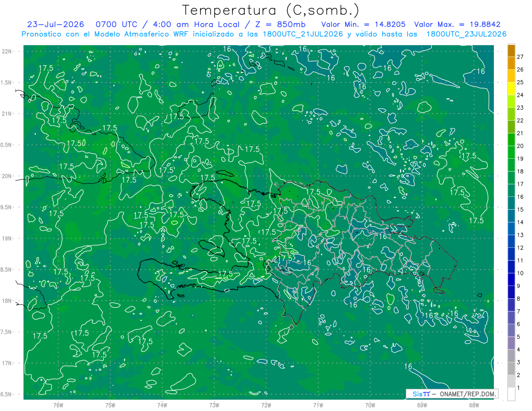
Task: Pick the gray swatch between 2 and 3
Action: click(x=511, y=369)
